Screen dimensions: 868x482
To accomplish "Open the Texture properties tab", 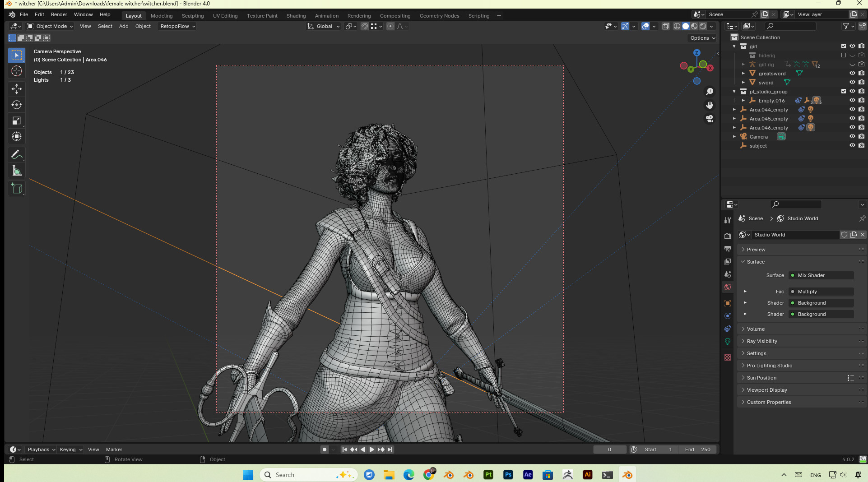I will 727,357.
